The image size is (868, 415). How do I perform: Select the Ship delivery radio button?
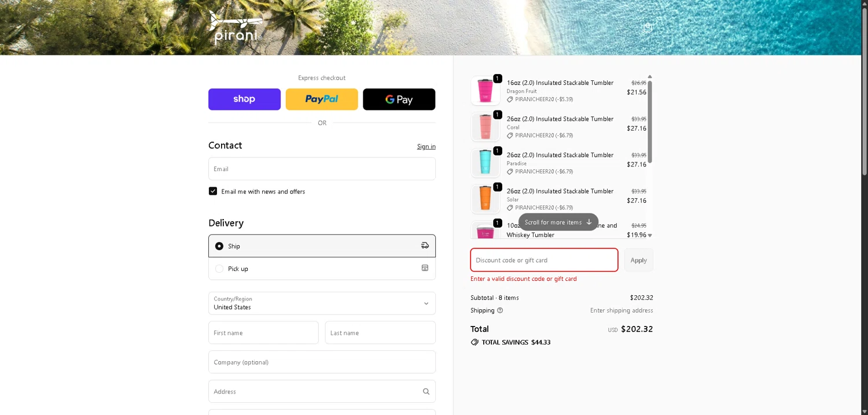[x=219, y=246]
